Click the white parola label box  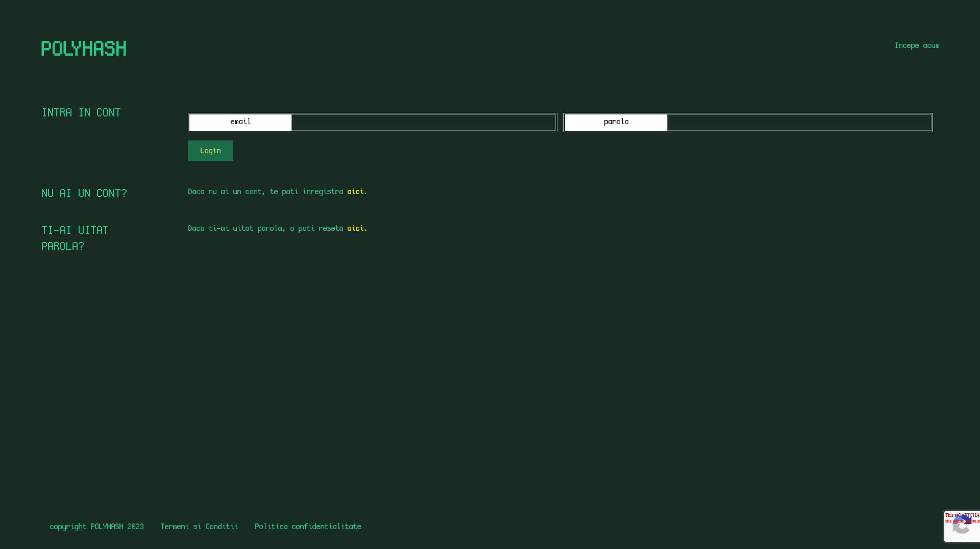[x=616, y=122]
